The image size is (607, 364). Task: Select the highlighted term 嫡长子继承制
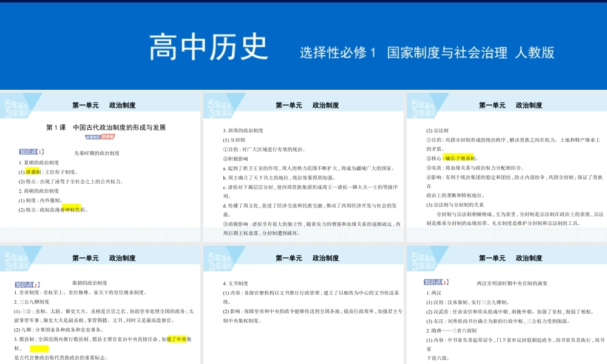[459, 158]
